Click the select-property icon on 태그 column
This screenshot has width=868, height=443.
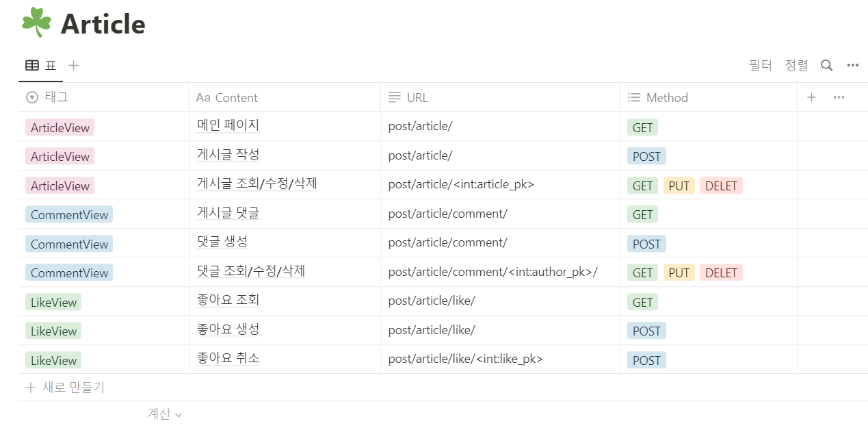(30, 97)
